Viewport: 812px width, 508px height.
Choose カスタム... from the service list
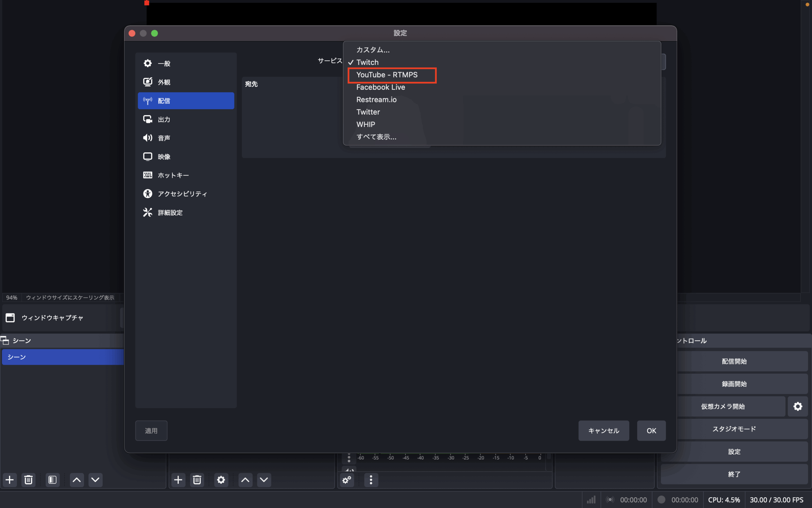pos(502,50)
